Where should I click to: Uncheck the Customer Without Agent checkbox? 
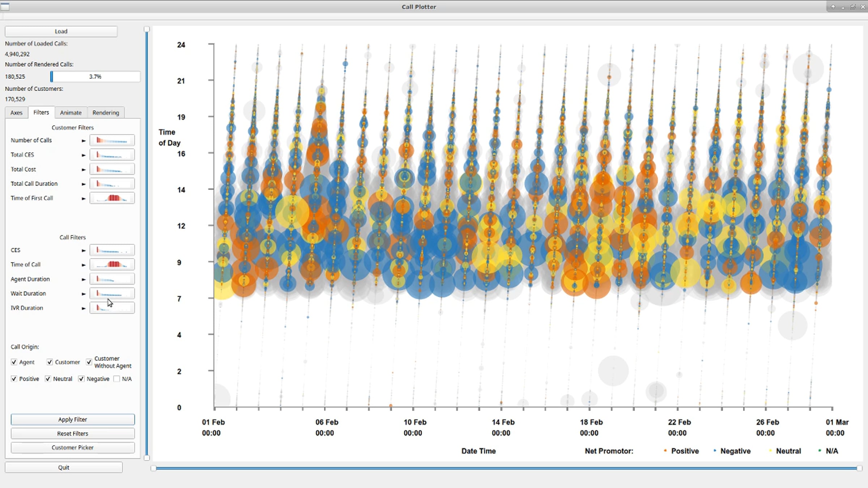click(89, 362)
